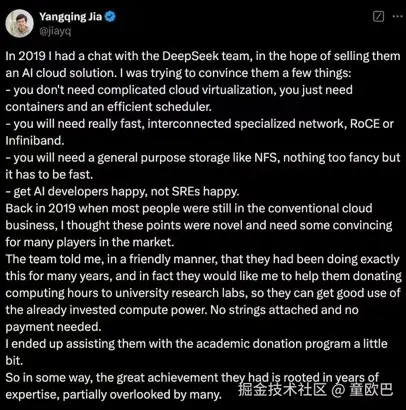
Task: Click the bullet about NFS general purpose storage
Action: [203, 158]
